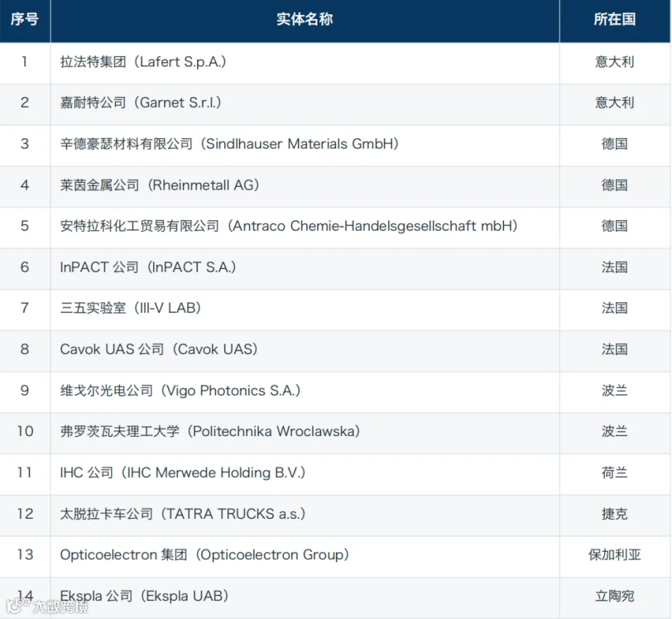This screenshot has width=672, height=619.
Task: Click serial number 3 of Sindlhauser row
Action: tap(25, 144)
